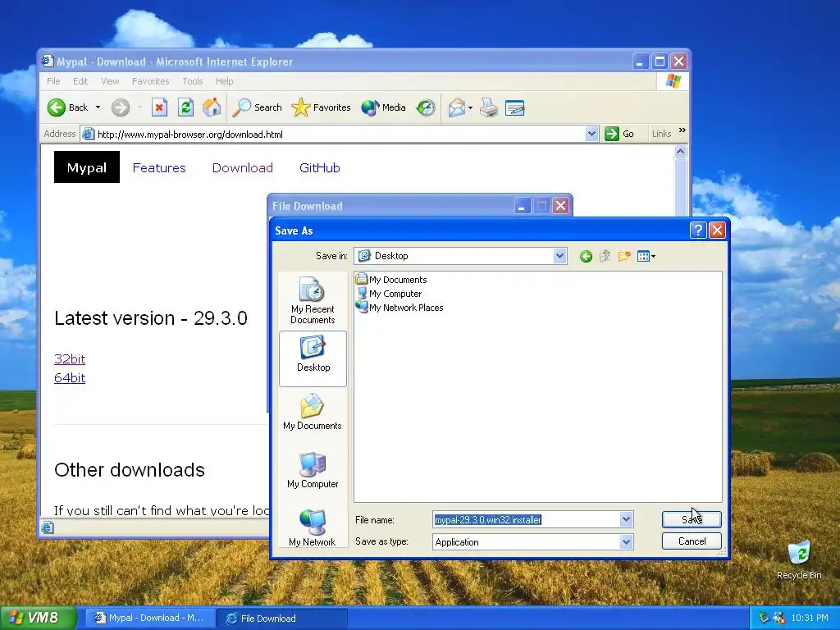Click the green Go button arrow
The image size is (840, 630).
point(611,134)
